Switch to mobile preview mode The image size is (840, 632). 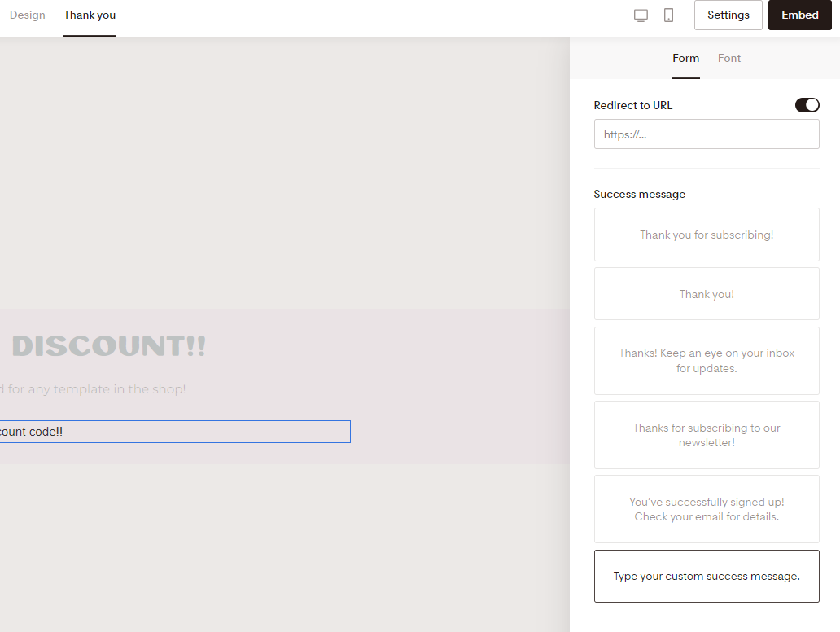670,15
